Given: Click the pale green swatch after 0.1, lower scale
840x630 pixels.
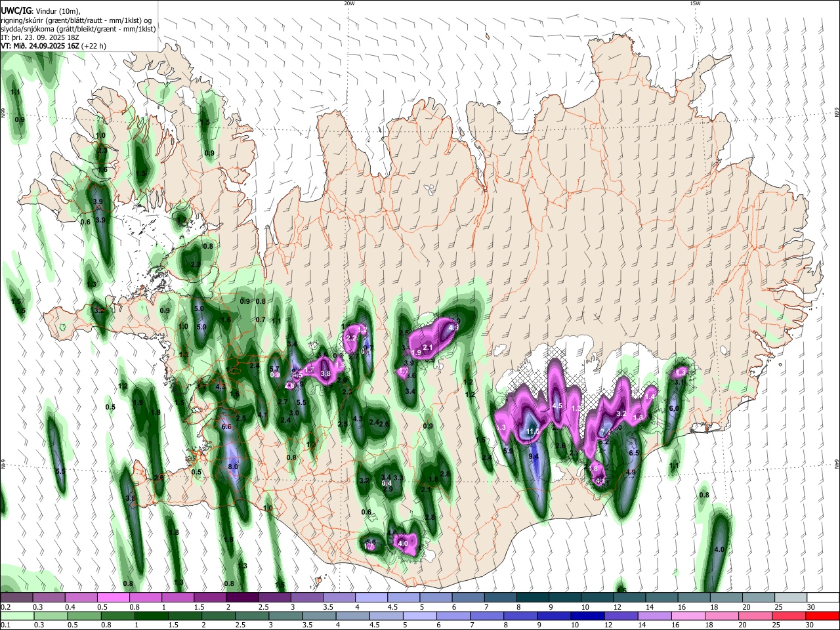Looking at the screenshot, I should (x=16, y=616).
